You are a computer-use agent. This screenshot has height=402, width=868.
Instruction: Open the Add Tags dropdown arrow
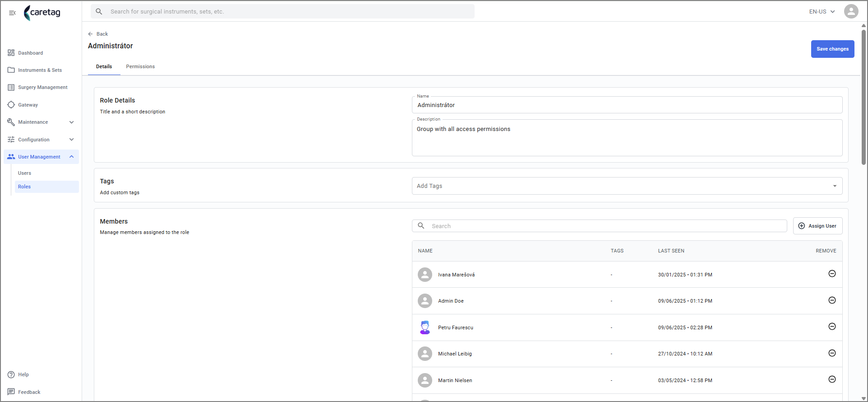pos(835,186)
